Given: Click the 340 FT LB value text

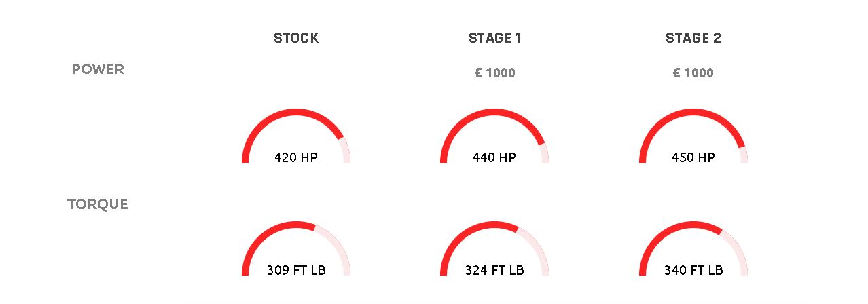Looking at the screenshot, I should [x=693, y=270].
